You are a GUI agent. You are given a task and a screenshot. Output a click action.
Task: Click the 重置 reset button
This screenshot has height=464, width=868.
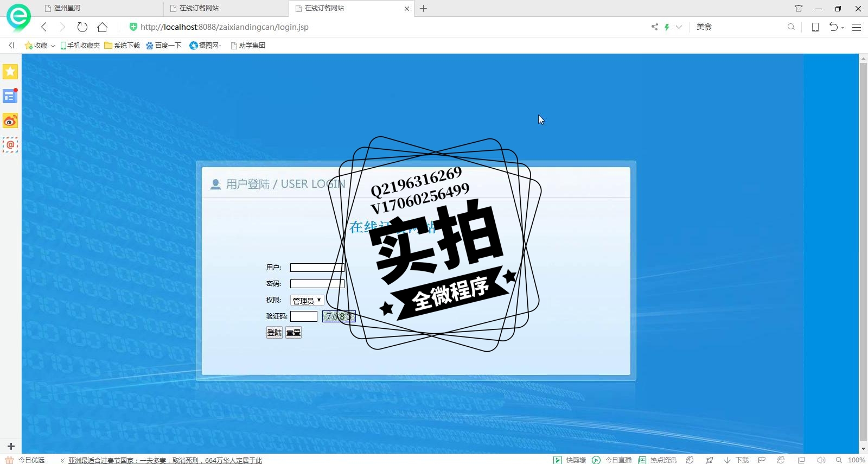click(293, 333)
